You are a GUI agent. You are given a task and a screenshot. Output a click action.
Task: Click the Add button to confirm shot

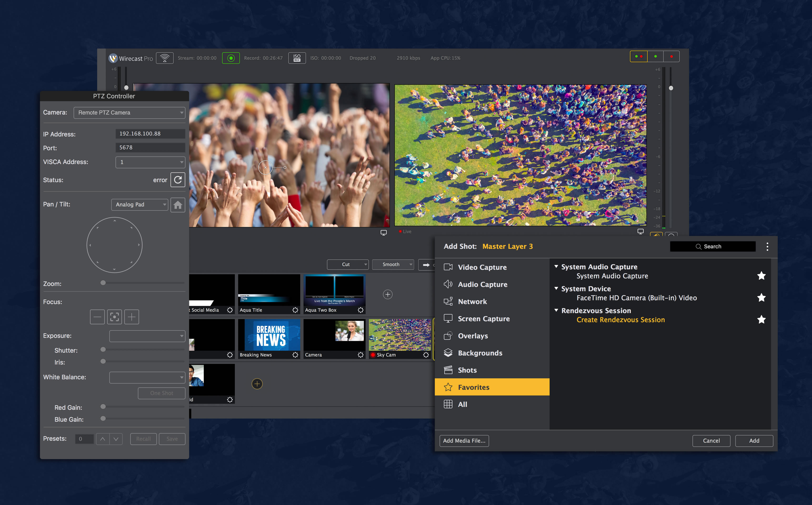click(754, 440)
